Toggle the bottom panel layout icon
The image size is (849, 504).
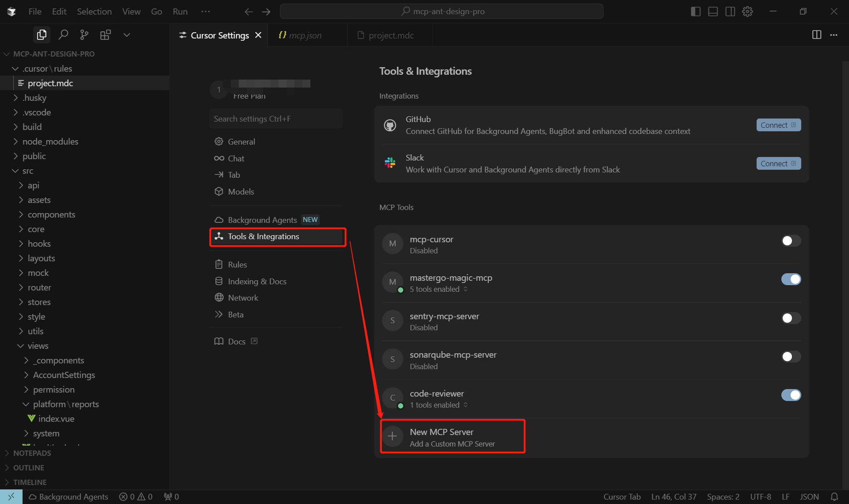click(713, 11)
